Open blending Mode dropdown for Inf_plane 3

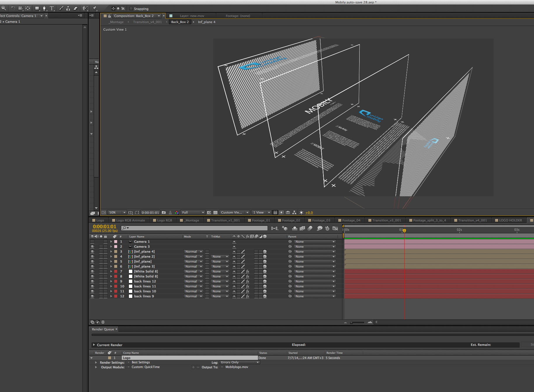pos(193,266)
